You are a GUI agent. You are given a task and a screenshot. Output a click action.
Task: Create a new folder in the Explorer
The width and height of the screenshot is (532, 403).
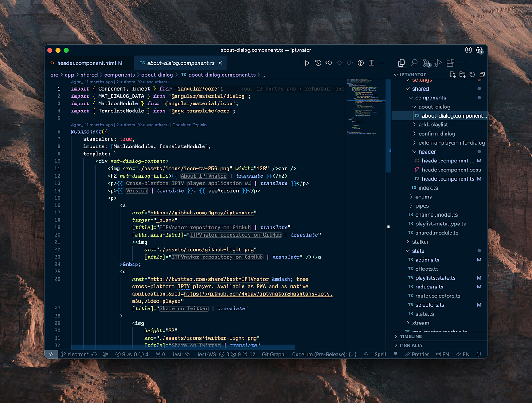[x=462, y=75]
